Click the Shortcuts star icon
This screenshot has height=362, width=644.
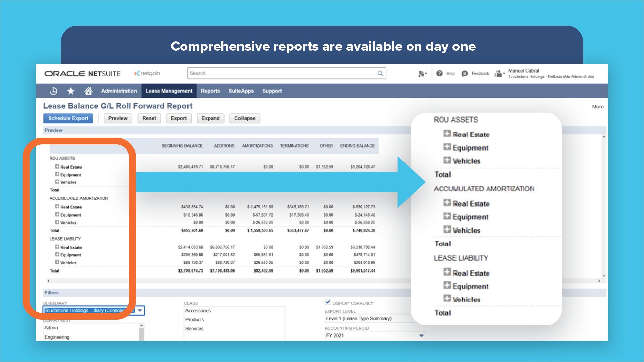(x=71, y=91)
